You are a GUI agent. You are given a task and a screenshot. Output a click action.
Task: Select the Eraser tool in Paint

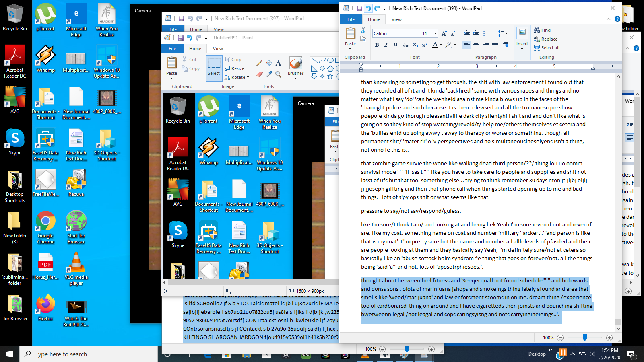point(259,74)
